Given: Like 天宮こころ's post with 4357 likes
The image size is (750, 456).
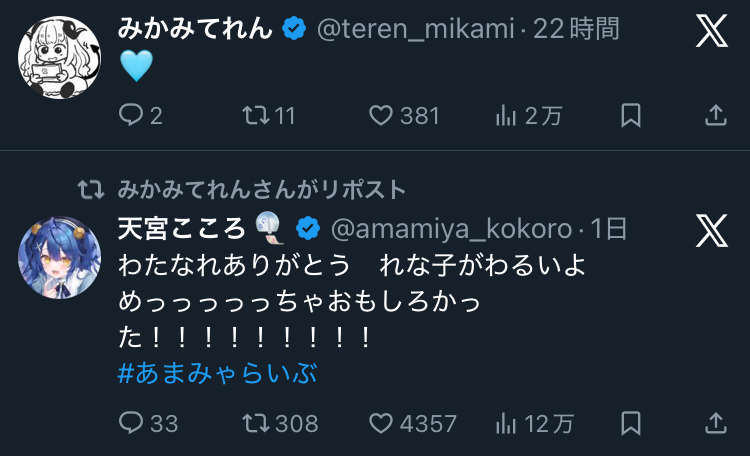Looking at the screenshot, I should coord(380,423).
